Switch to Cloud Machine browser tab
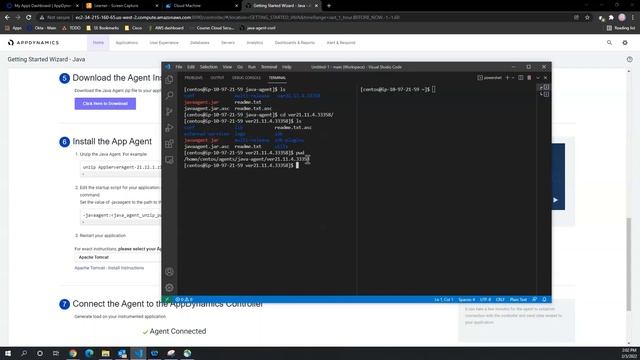The height and width of the screenshot is (360, 640). (x=202, y=6)
